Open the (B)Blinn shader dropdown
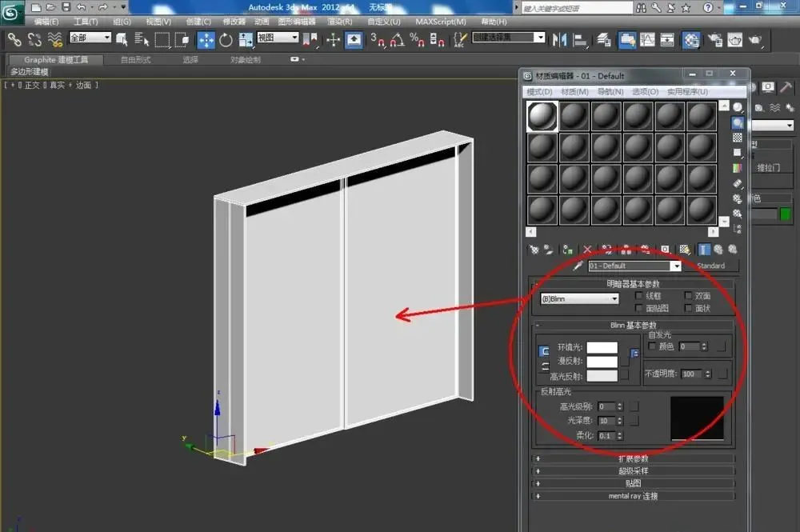 click(579, 299)
